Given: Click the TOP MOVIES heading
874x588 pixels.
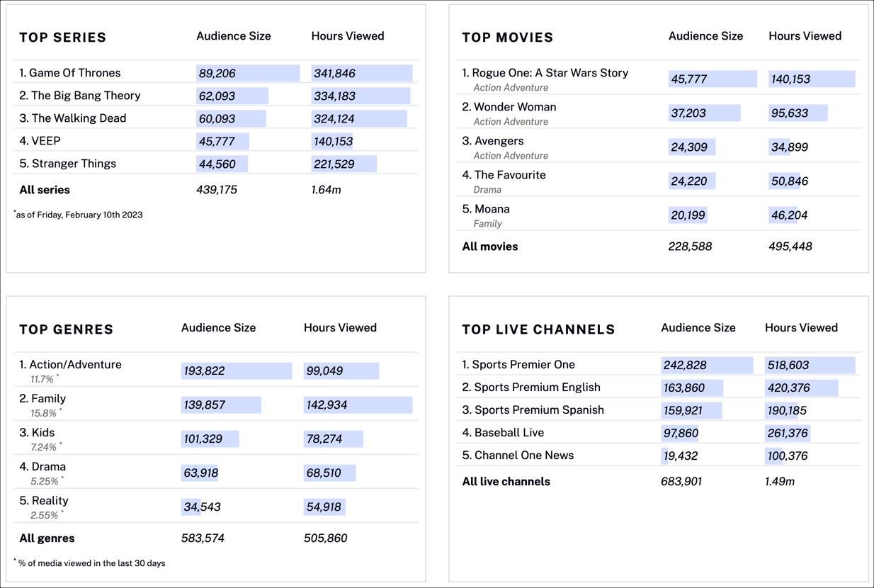Looking at the screenshot, I should click(508, 38).
